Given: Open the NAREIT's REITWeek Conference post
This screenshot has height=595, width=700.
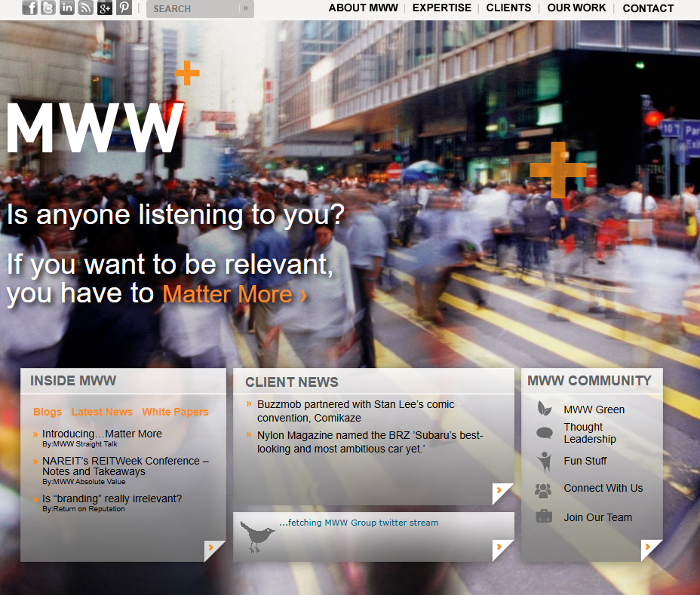Looking at the screenshot, I should coord(125,466).
